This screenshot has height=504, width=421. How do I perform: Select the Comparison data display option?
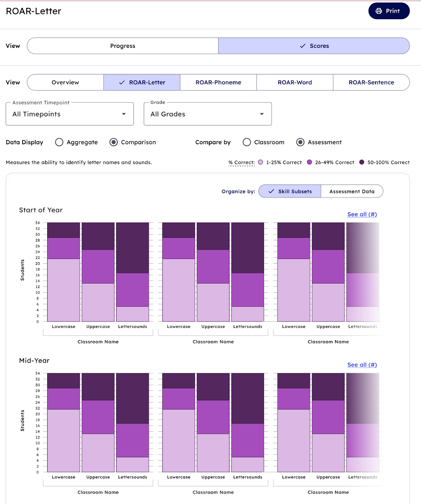coord(114,142)
